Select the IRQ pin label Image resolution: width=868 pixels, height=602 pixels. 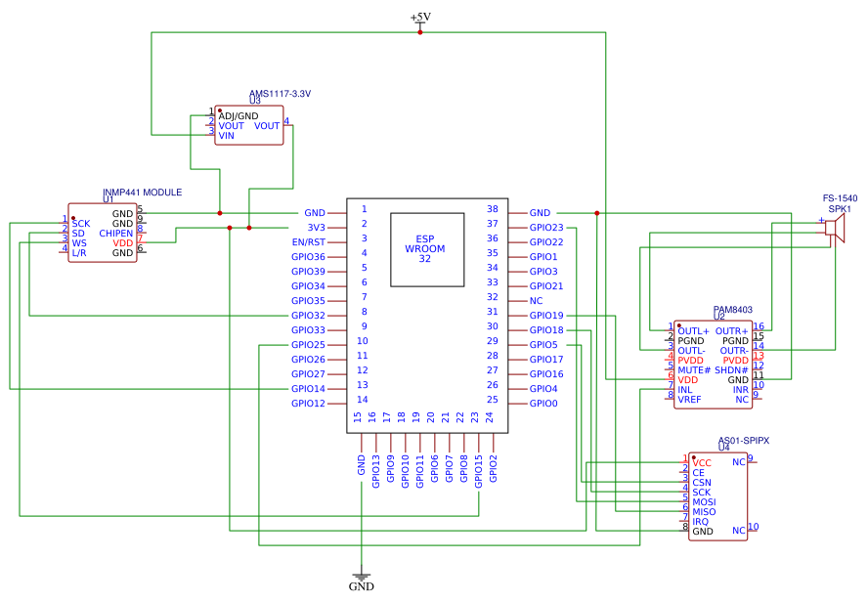pos(700,522)
